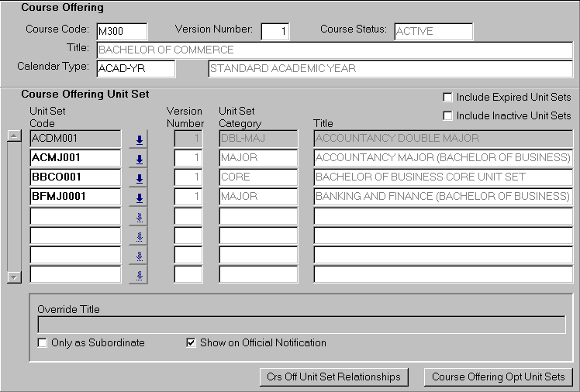
Task: Click the blue arrow icon beside ACMJ001
Action: pos(139,159)
